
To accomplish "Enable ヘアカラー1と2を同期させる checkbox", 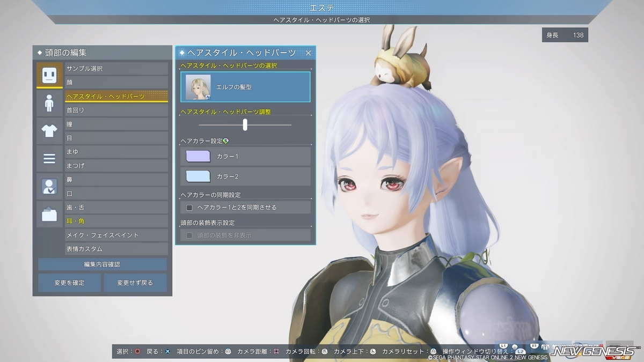I will point(189,207).
